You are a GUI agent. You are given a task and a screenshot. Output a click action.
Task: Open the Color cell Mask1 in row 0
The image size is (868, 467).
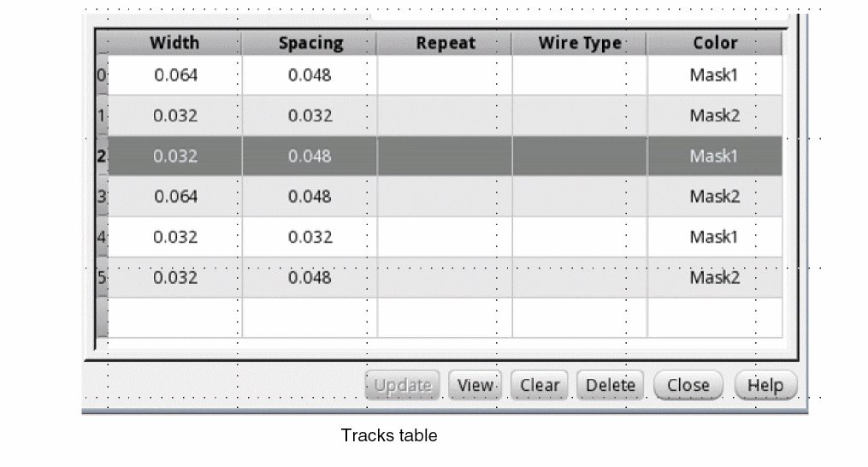coord(715,75)
